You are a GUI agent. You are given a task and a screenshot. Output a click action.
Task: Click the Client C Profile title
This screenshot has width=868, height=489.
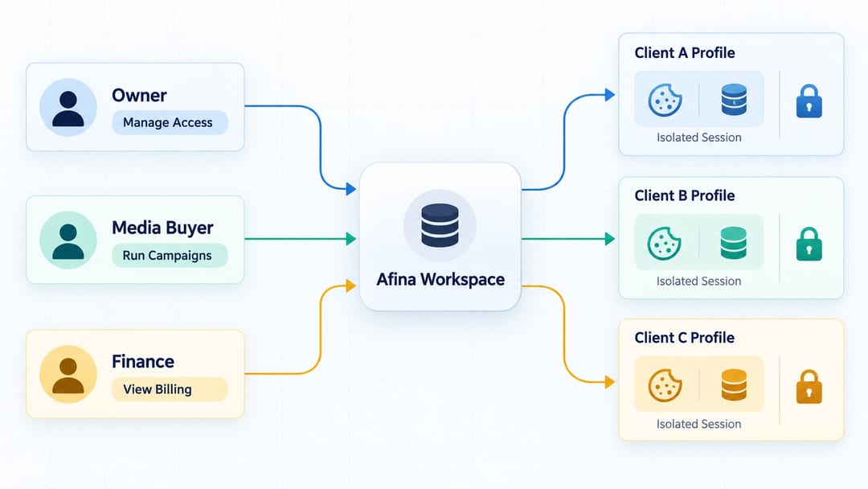click(x=684, y=338)
